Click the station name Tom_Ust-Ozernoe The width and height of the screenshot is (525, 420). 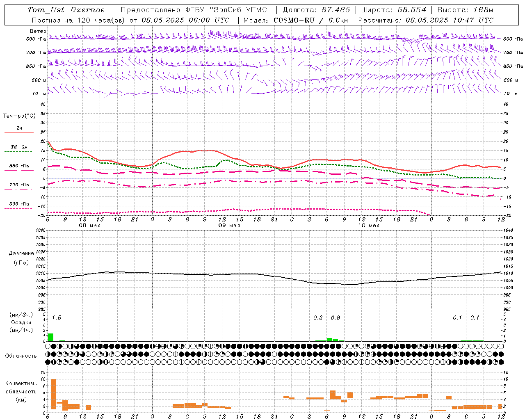point(66,10)
